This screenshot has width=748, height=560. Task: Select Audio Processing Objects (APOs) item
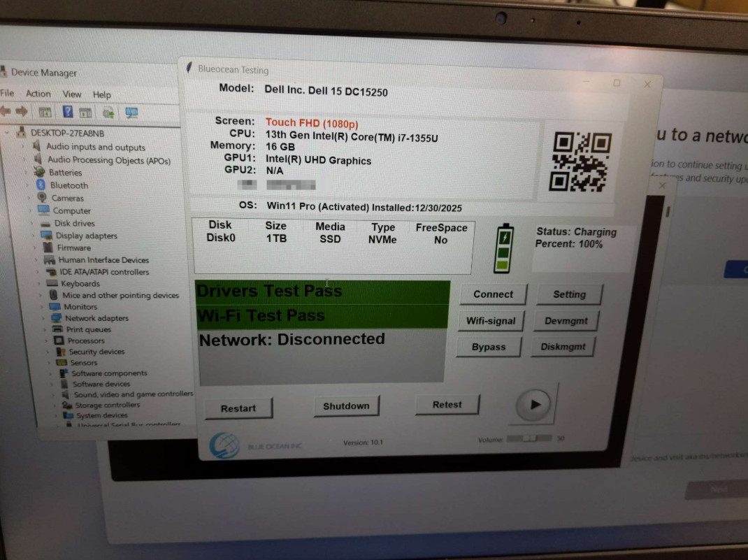(109, 160)
